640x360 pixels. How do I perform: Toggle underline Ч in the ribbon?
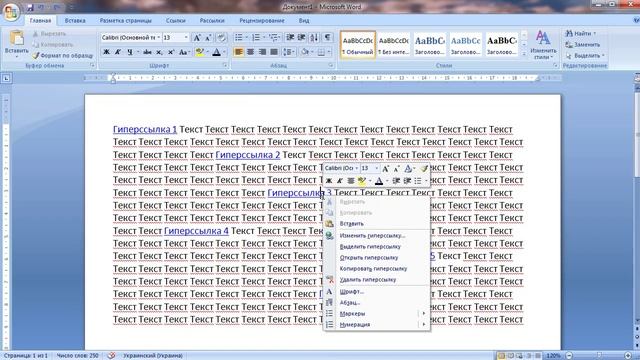[x=130, y=52]
